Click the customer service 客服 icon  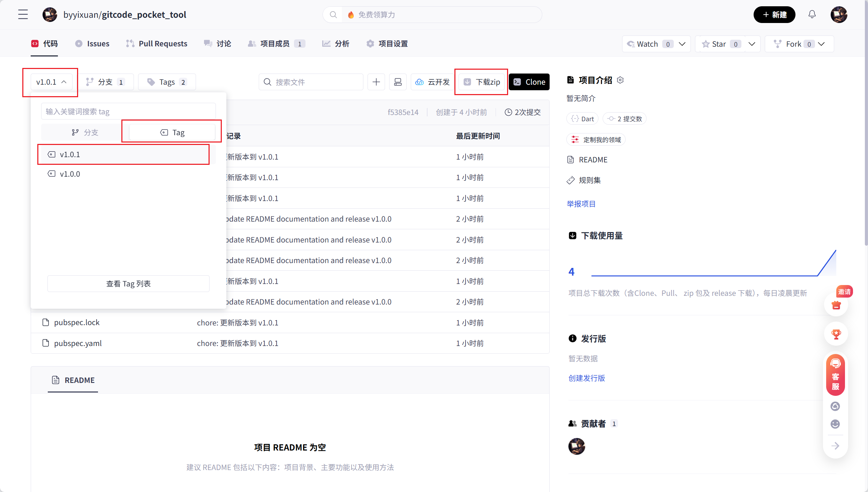835,375
